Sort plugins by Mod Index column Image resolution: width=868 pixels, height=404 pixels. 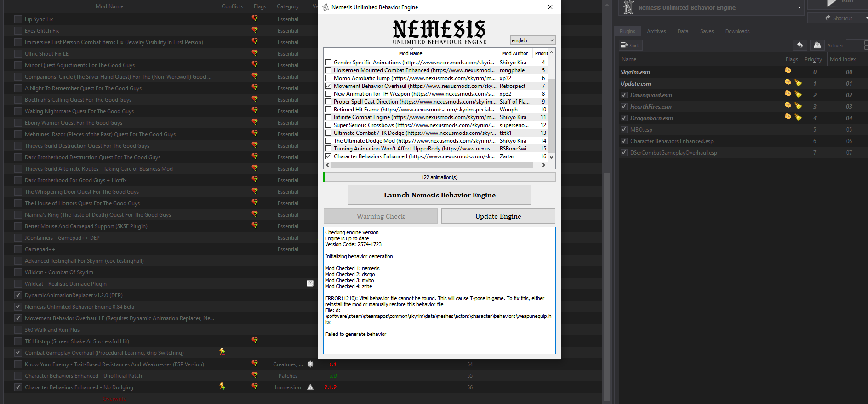pyautogui.click(x=843, y=59)
